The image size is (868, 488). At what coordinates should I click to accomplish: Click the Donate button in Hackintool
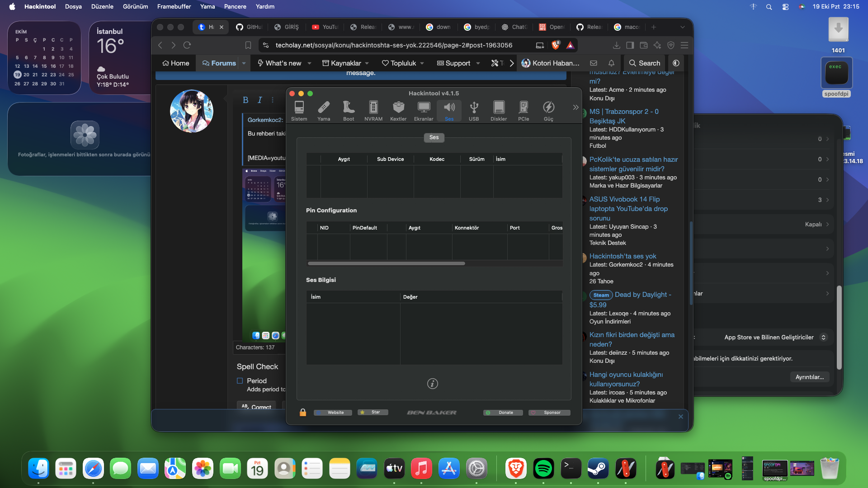click(x=503, y=413)
